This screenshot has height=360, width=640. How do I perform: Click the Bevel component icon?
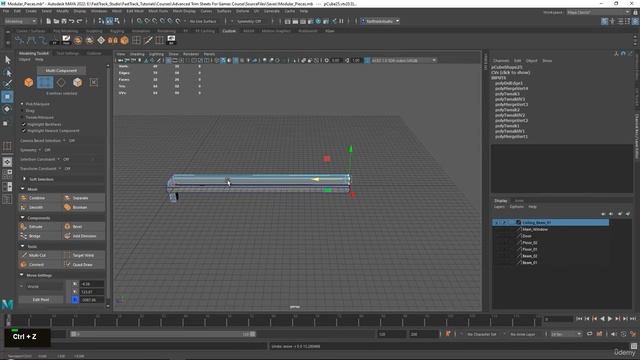tap(67, 227)
